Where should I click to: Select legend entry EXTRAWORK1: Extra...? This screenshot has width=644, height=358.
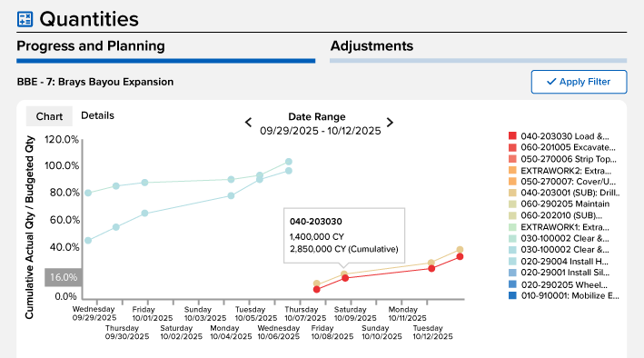[565, 227]
